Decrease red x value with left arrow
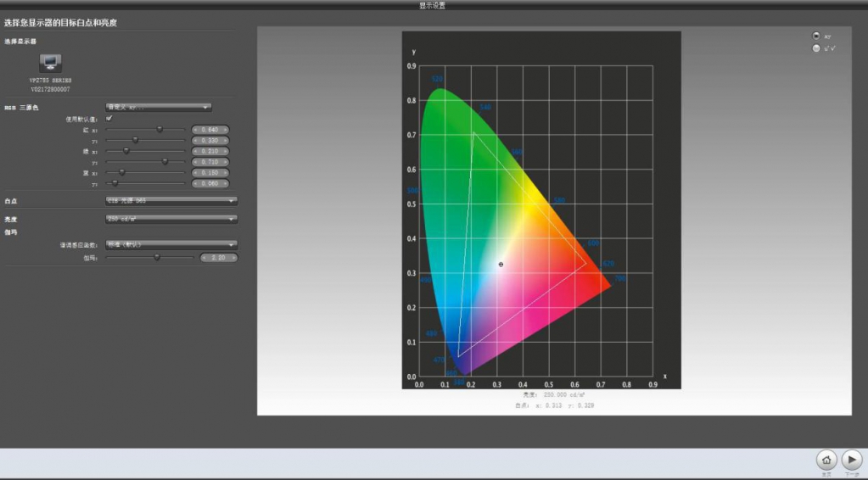Screen dimensions: 868x480 coord(195,130)
